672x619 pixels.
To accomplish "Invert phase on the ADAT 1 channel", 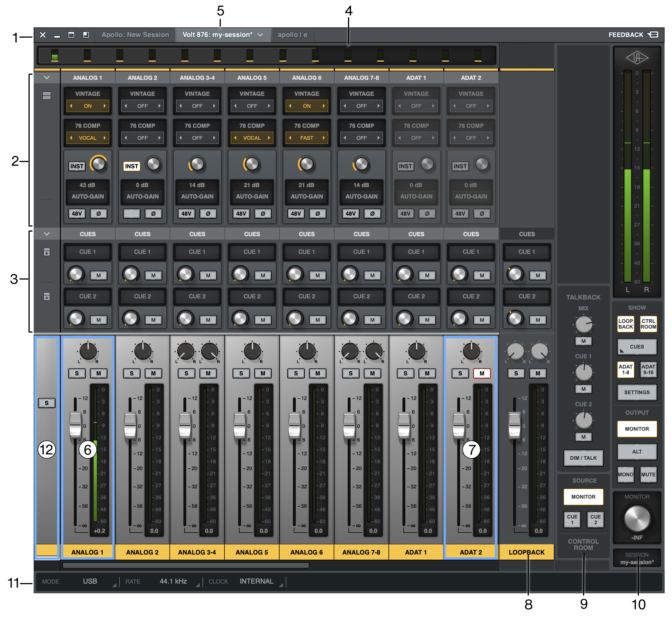I will click(x=427, y=213).
